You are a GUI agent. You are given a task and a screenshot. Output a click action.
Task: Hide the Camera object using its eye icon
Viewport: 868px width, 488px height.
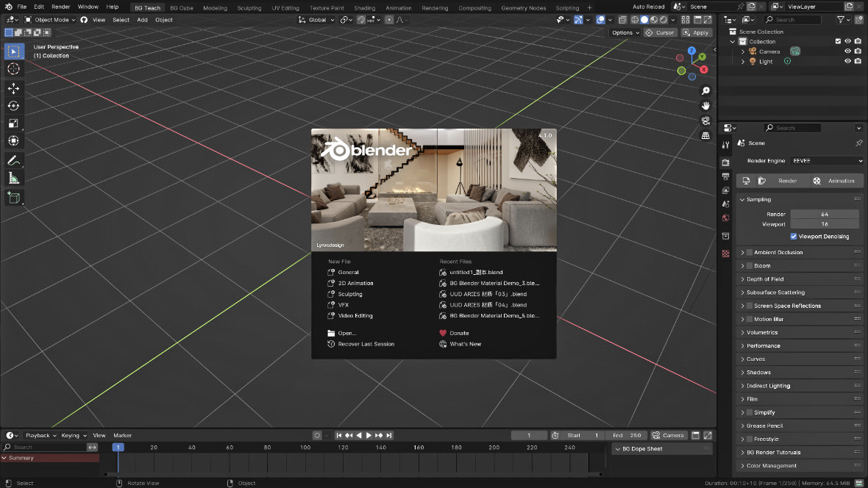(x=847, y=51)
